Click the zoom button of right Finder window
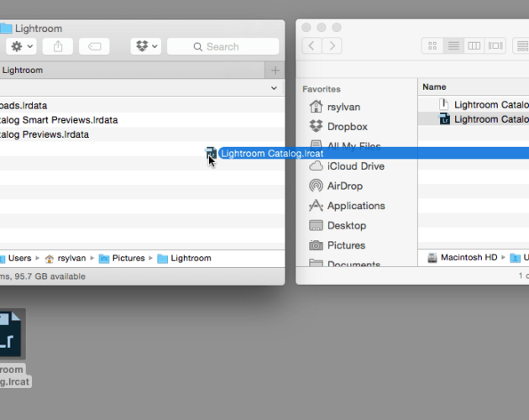Viewport: 529px width, 420px height. [x=337, y=28]
